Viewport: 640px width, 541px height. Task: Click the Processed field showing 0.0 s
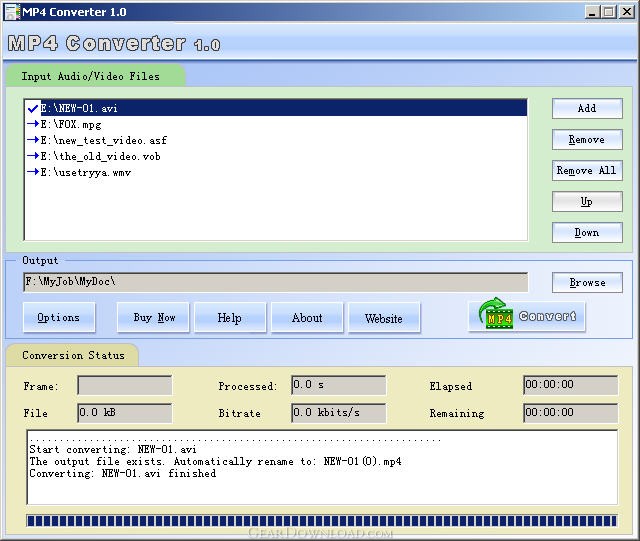click(338, 385)
